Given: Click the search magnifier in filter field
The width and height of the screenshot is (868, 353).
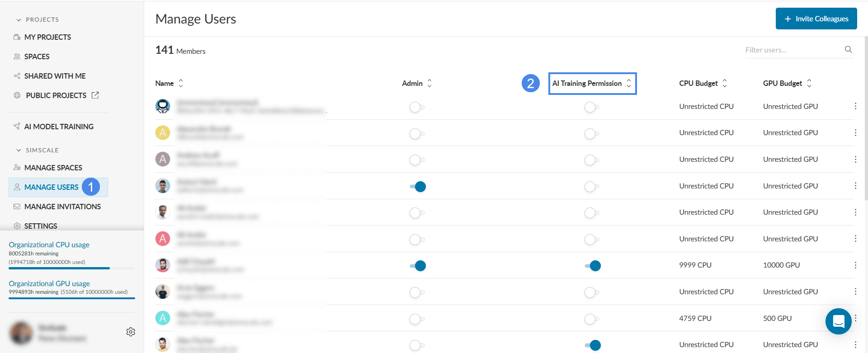Looking at the screenshot, I should (848, 50).
